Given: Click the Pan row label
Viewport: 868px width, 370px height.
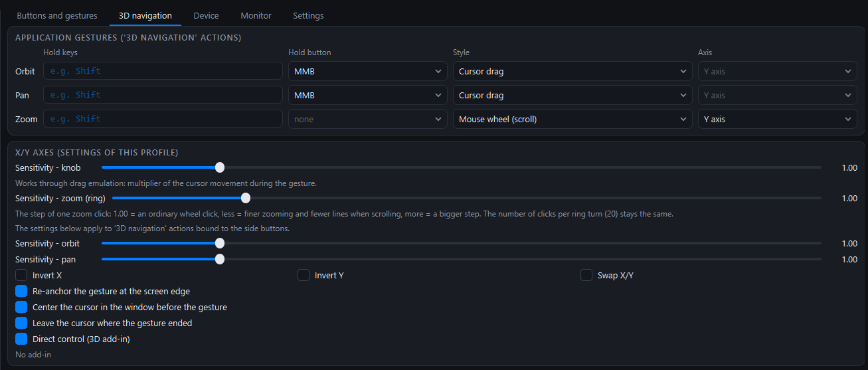Looking at the screenshot, I should click(23, 95).
